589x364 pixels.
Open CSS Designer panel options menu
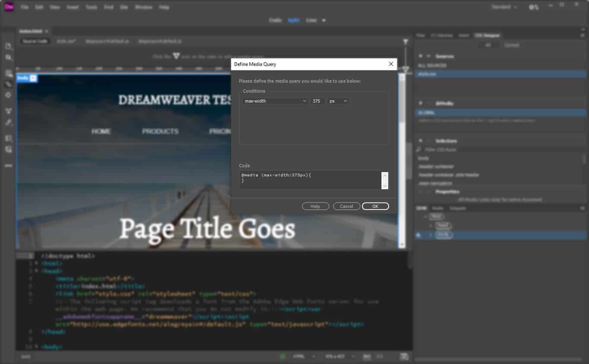(x=582, y=35)
